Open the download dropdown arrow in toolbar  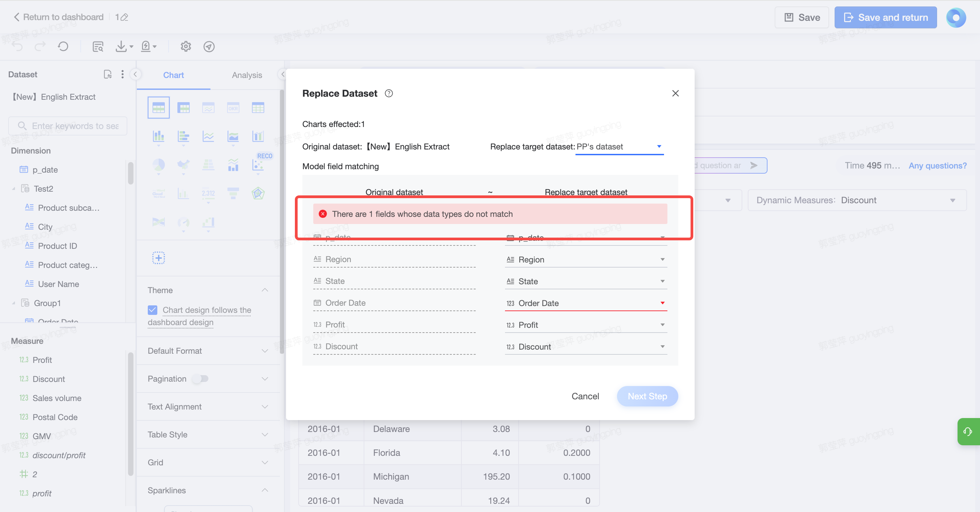(x=131, y=46)
